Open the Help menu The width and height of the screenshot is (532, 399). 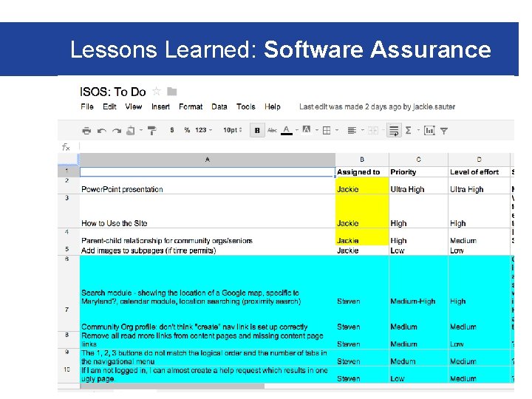[273, 107]
